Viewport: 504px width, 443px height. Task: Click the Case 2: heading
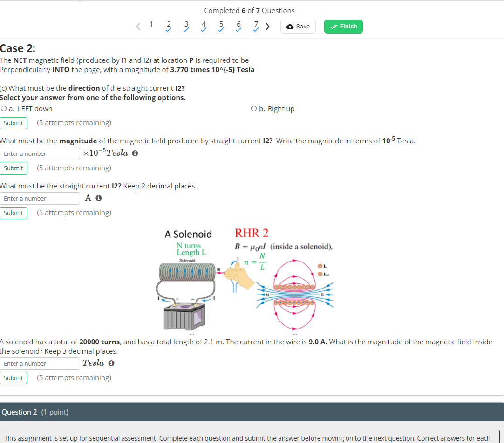[x=18, y=48]
